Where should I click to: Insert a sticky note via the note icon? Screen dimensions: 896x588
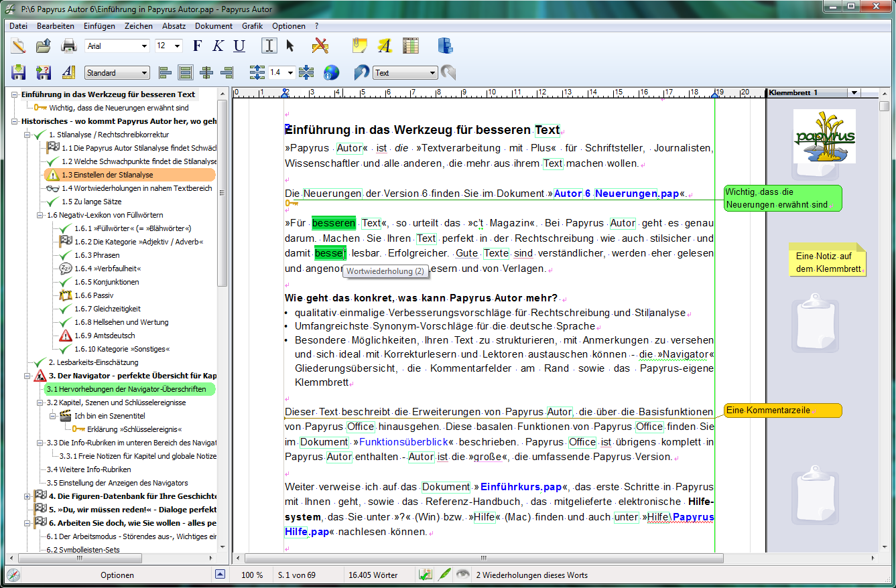click(x=360, y=46)
